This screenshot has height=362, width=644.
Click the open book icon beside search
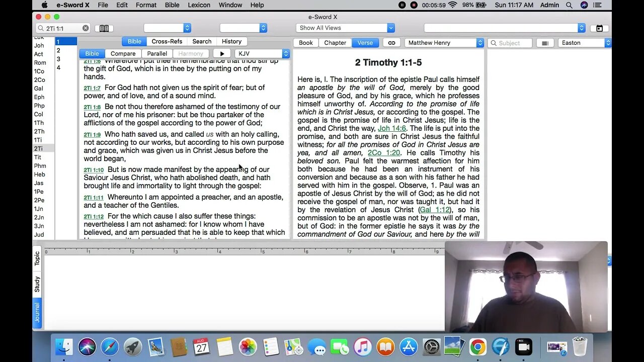[x=104, y=28]
